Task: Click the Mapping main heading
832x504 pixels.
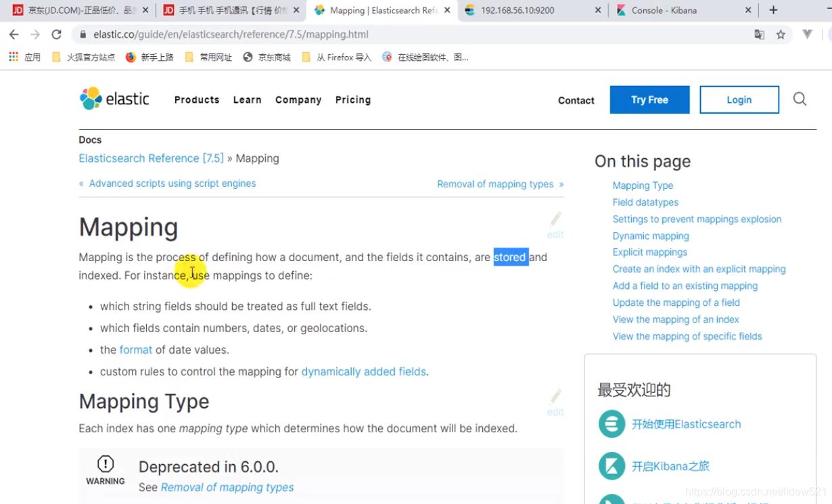Action: point(129,227)
